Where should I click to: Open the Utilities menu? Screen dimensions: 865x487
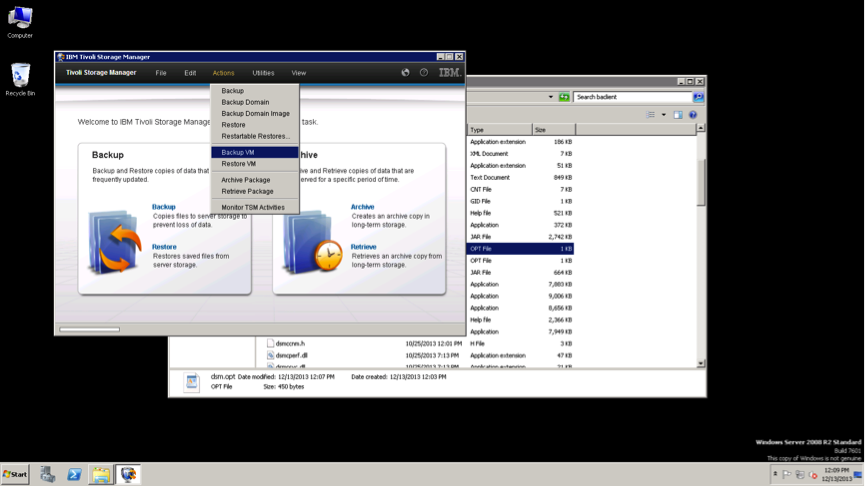[x=263, y=73]
